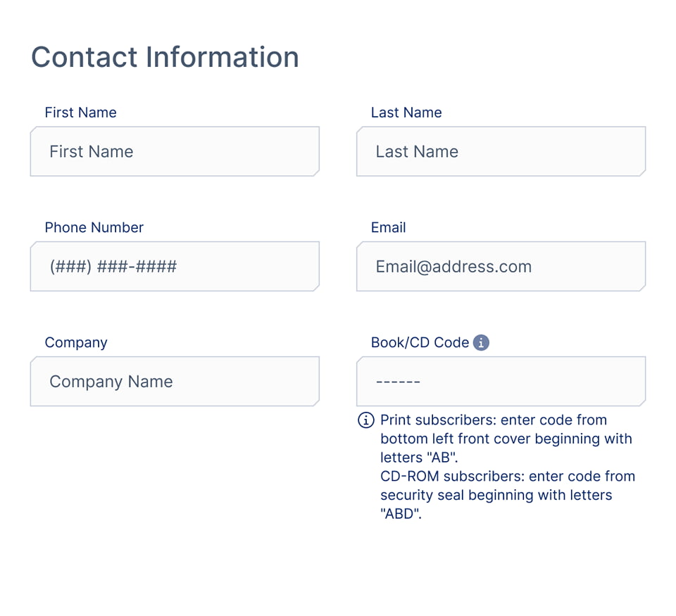Click the Book/CD Code label text
This screenshot has width=676, height=616.
[420, 343]
